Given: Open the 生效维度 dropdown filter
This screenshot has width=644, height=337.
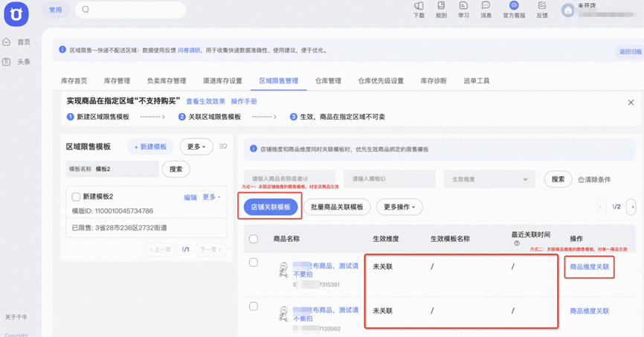Looking at the screenshot, I should click(489, 179).
